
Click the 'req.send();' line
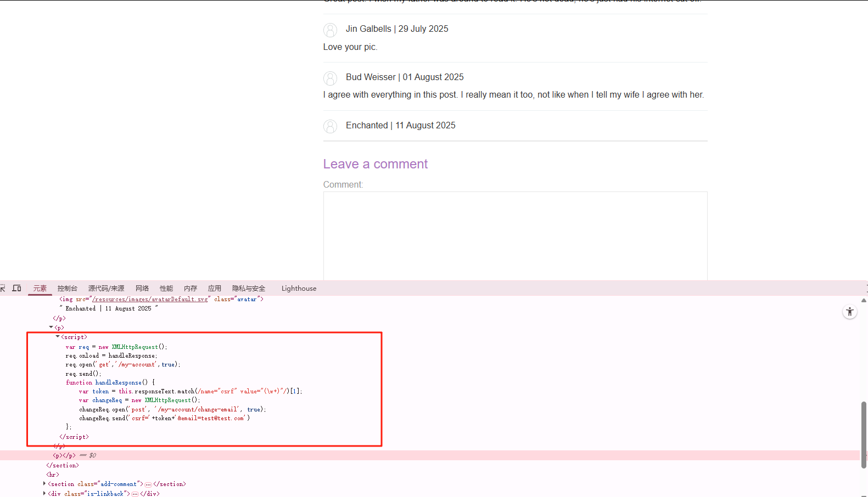(x=83, y=374)
